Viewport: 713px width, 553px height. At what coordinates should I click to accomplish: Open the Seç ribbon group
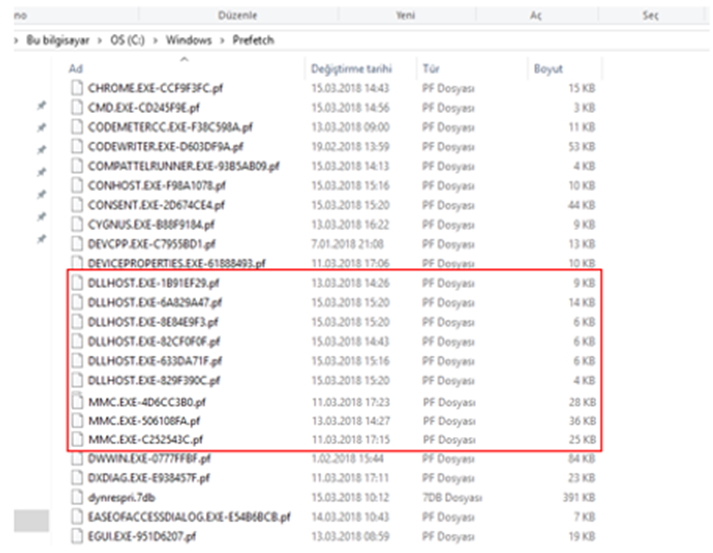pyautogui.click(x=650, y=15)
